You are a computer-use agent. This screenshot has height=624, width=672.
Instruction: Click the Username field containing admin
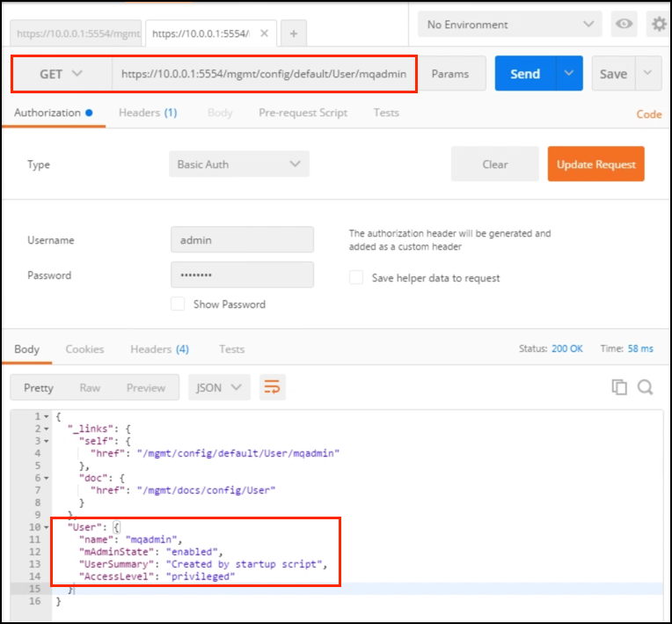[x=242, y=239]
